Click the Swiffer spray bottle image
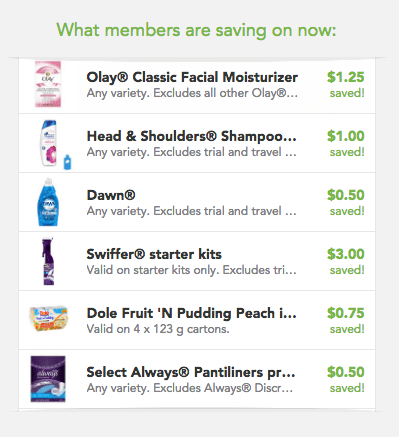399x437 pixels. pos(48,261)
